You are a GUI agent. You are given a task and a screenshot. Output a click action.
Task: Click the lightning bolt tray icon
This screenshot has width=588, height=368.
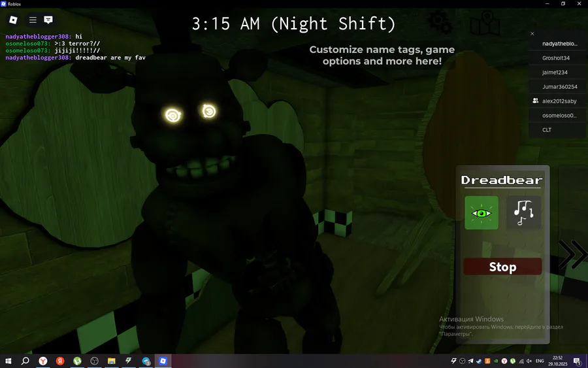pos(454,361)
